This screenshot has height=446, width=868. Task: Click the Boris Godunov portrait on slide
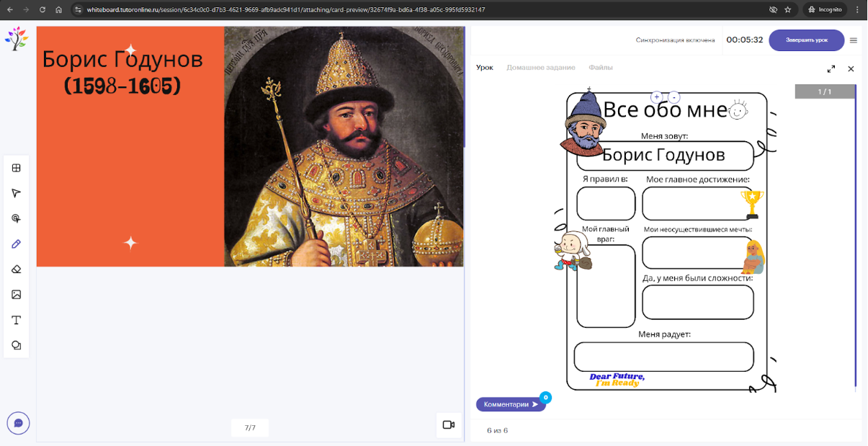[x=344, y=147]
